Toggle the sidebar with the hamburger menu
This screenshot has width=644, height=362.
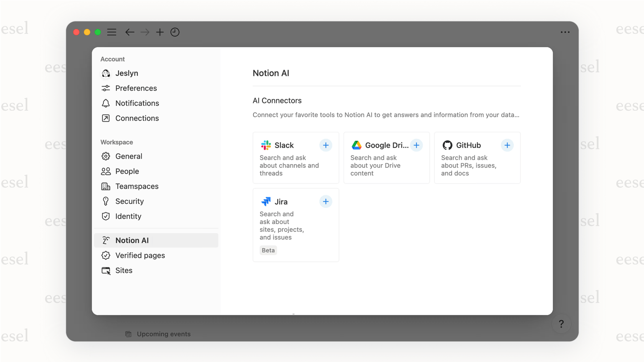[112, 32]
